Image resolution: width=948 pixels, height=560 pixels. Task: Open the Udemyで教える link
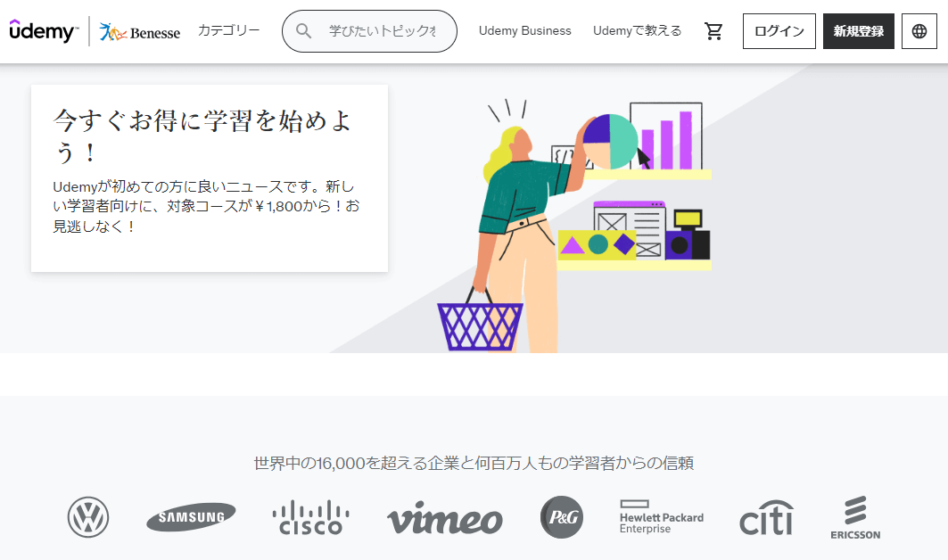637,31
